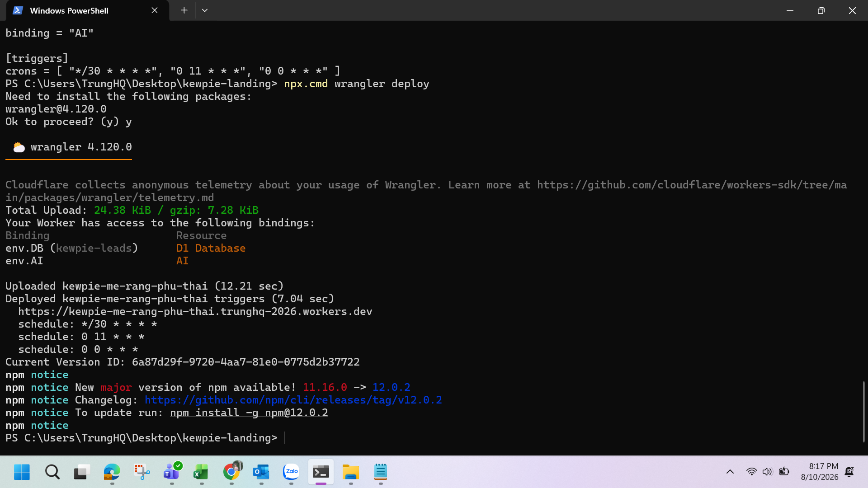The image size is (868, 488).
Task: Open the notifications bell icon
Action: pyautogui.click(x=849, y=472)
